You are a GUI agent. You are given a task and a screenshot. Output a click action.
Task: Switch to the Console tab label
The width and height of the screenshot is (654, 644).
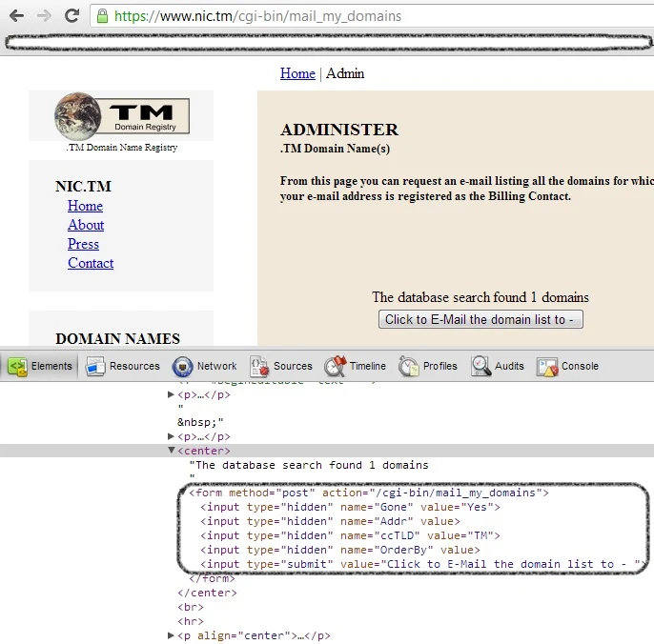click(580, 366)
